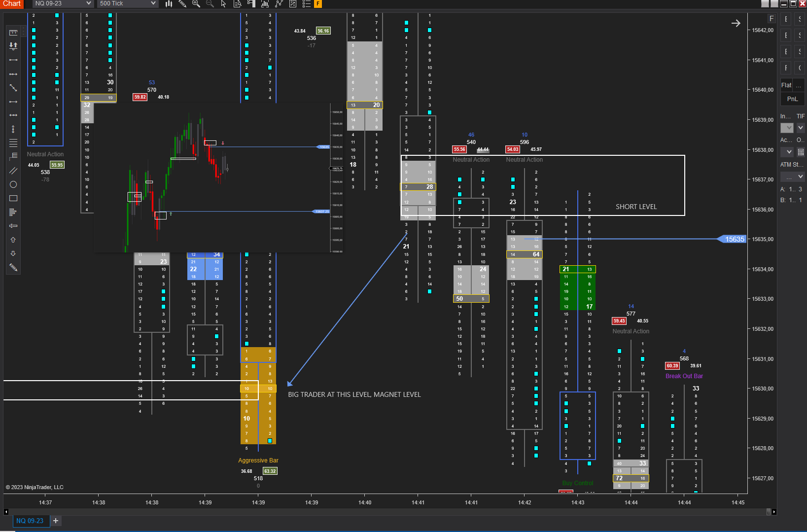This screenshot has height=532, width=807.
Task: Click the scroll-to-latest arrow on the chart
Action: click(736, 23)
